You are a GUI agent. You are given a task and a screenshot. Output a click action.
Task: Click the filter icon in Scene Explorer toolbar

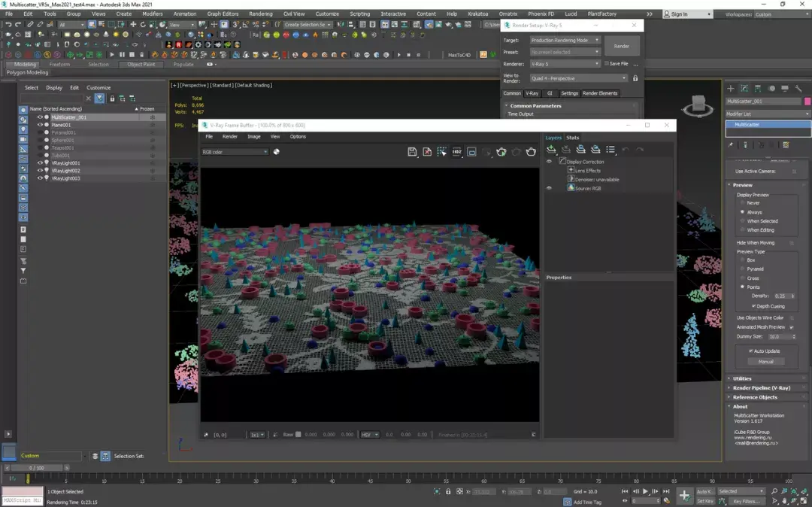(99, 99)
